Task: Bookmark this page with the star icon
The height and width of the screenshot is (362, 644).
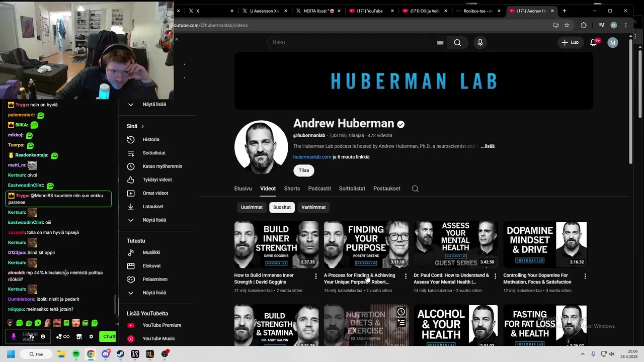Action: 567,25
